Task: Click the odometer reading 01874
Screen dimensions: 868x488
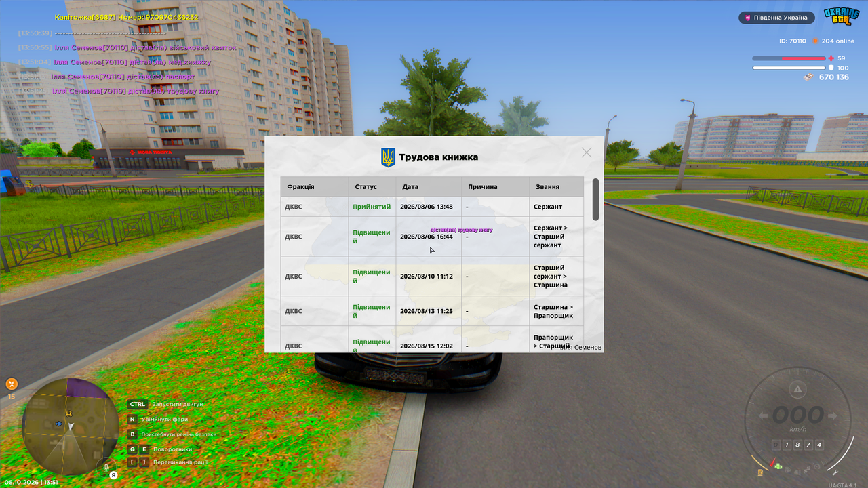Action: [798, 445]
